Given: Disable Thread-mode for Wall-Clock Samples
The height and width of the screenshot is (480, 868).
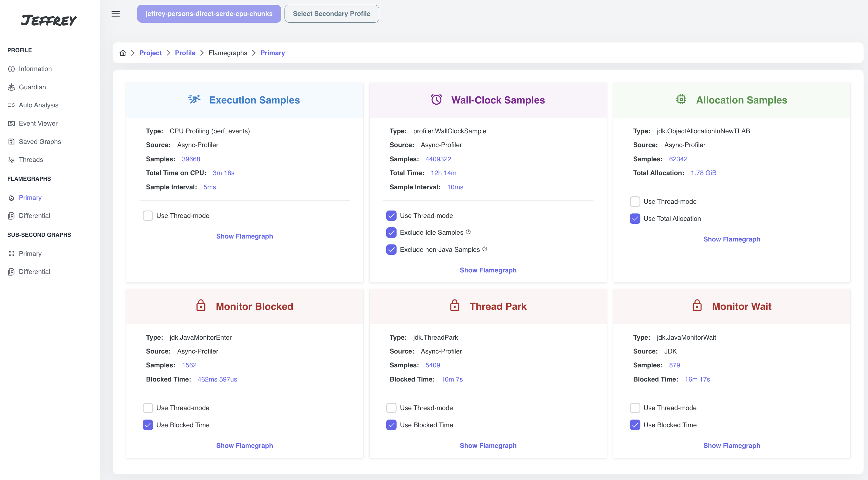Looking at the screenshot, I should pos(391,216).
